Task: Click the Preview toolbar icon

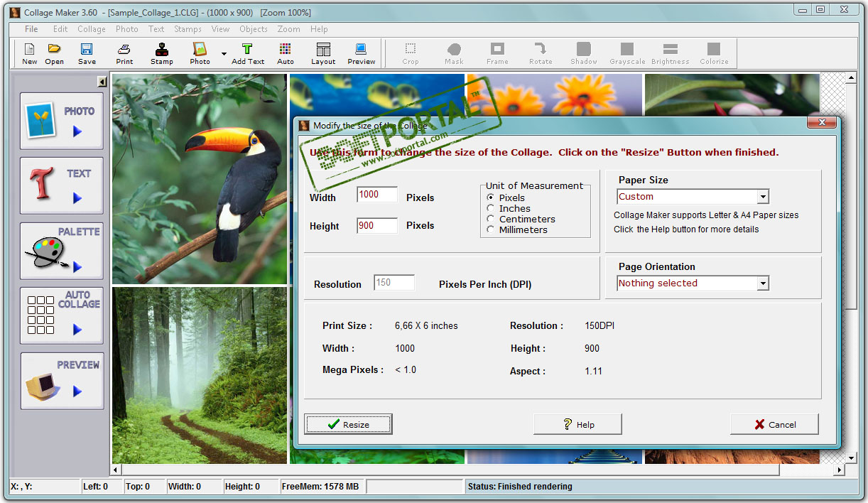Action: coord(362,53)
